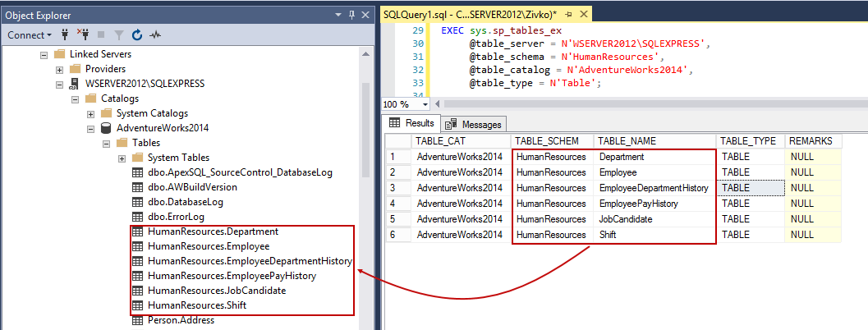Viewport: 868px width, 330px height.
Task: Click the WSERVER2012\SQLEXPRESS linked server icon
Action: [x=75, y=84]
